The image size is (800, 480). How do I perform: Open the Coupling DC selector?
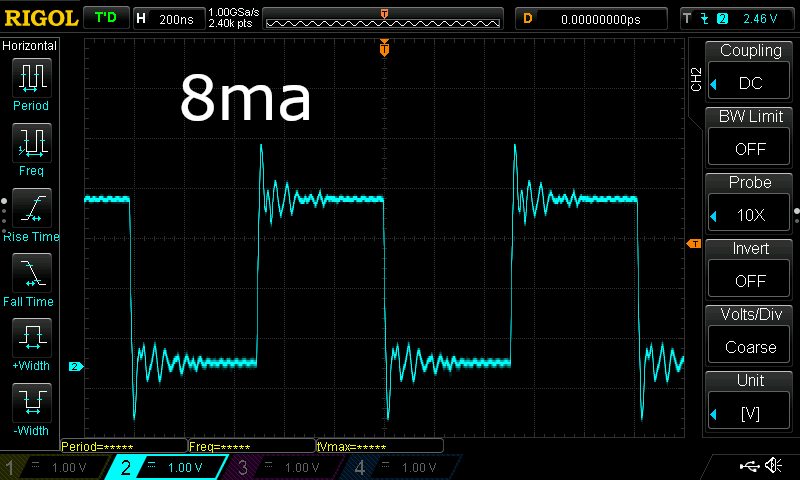tap(751, 82)
